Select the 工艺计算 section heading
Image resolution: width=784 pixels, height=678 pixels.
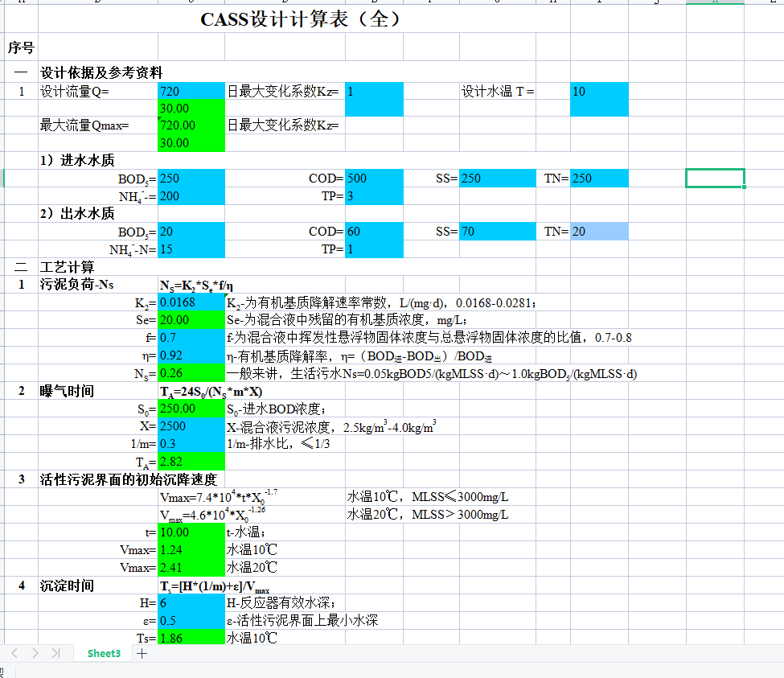click(x=67, y=267)
